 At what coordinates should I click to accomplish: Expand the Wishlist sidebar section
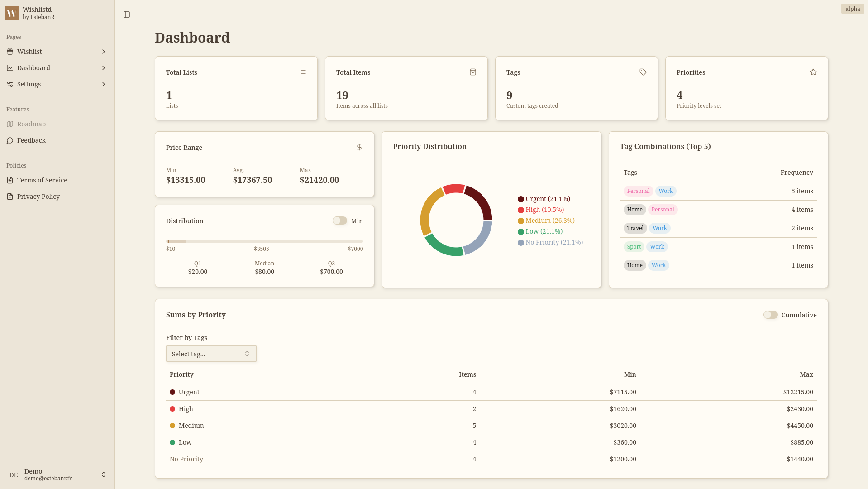point(103,52)
